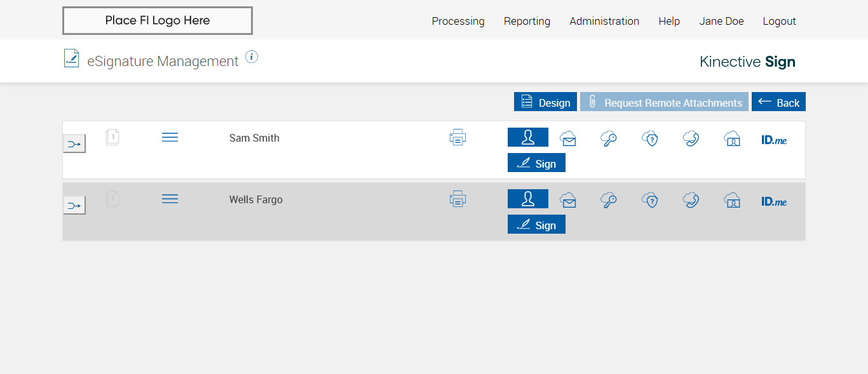Click the cloud shield question icon for Sam Smith

[649, 138]
